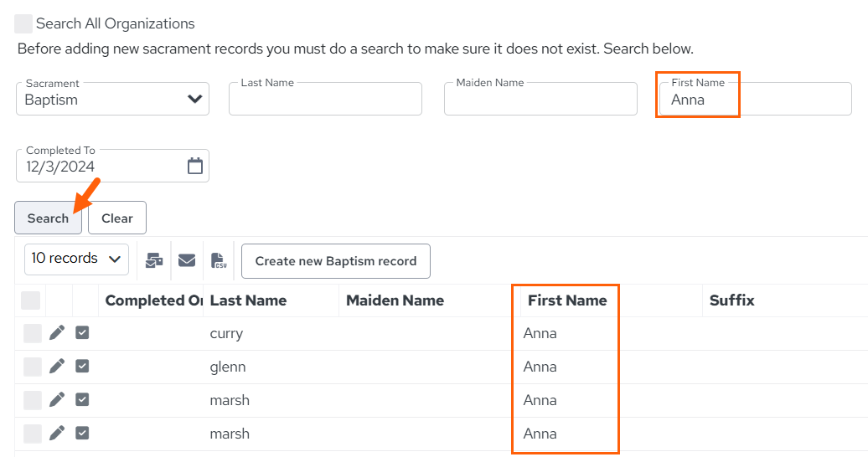The height and width of the screenshot is (457, 868).
Task: Click pencil icon on last marsh row
Action: click(57, 434)
